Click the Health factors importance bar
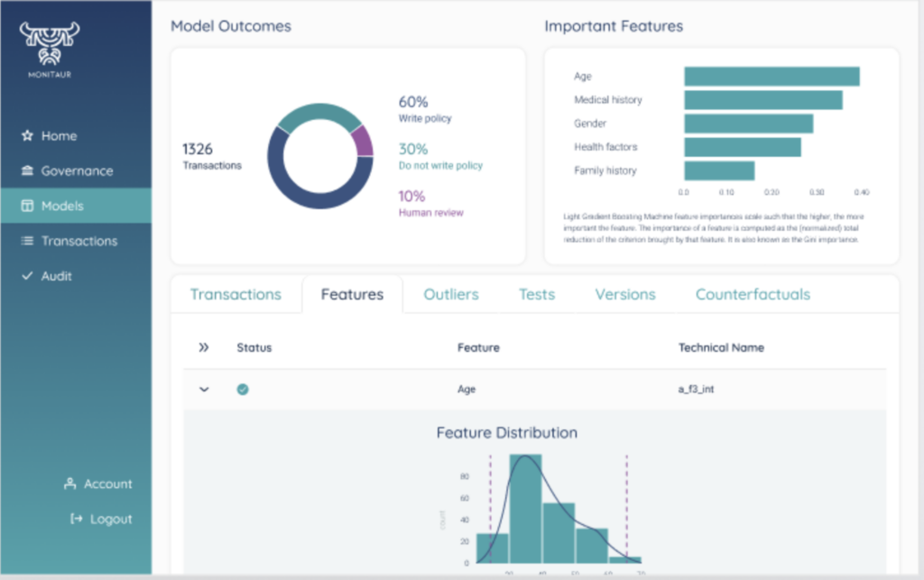This screenshot has height=580, width=924. point(743,147)
